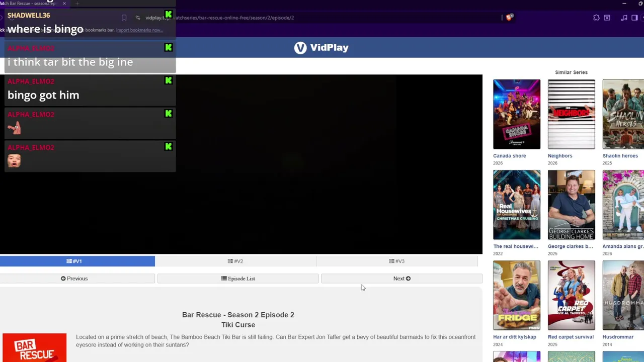
Task: Click the Canada shore title link
Action: point(509,156)
